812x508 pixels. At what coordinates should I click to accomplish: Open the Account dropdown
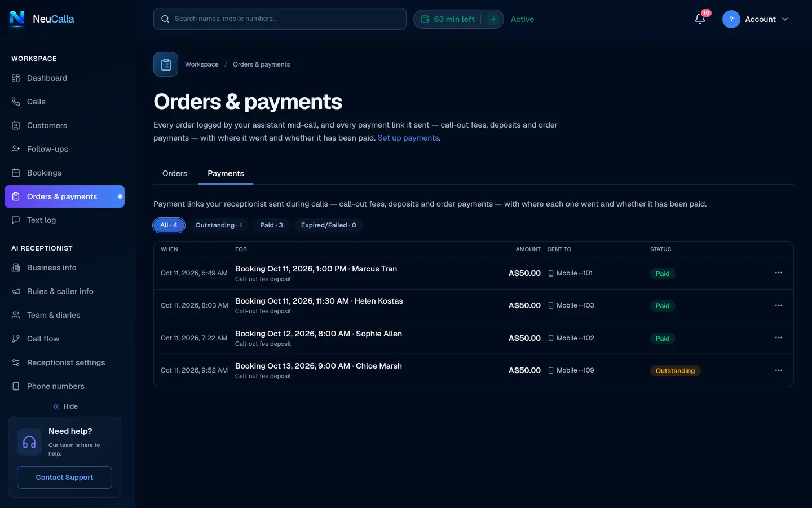756,19
